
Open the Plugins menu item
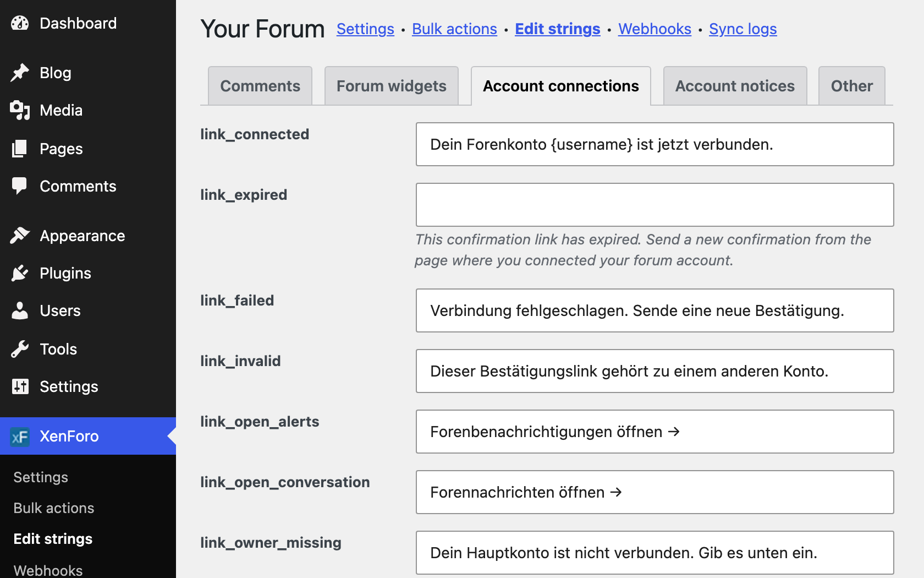pyautogui.click(x=88, y=273)
